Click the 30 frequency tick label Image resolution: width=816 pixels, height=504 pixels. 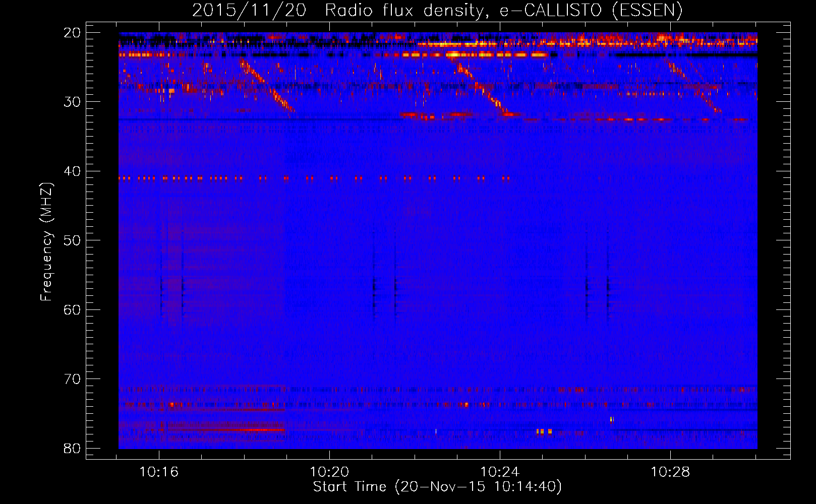point(73,102)
